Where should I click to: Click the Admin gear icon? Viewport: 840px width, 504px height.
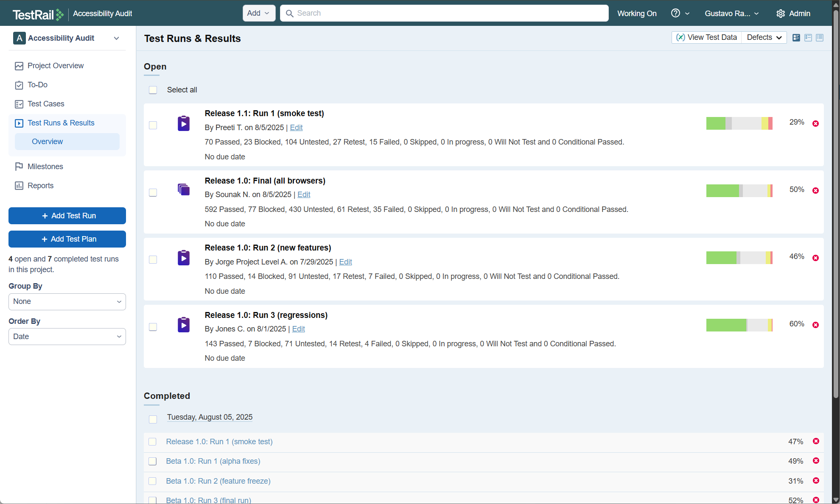(780, 14)
